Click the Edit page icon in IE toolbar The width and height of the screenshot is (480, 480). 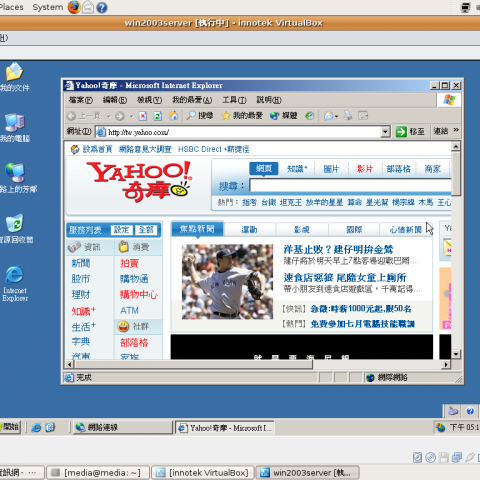click(363, 116)
